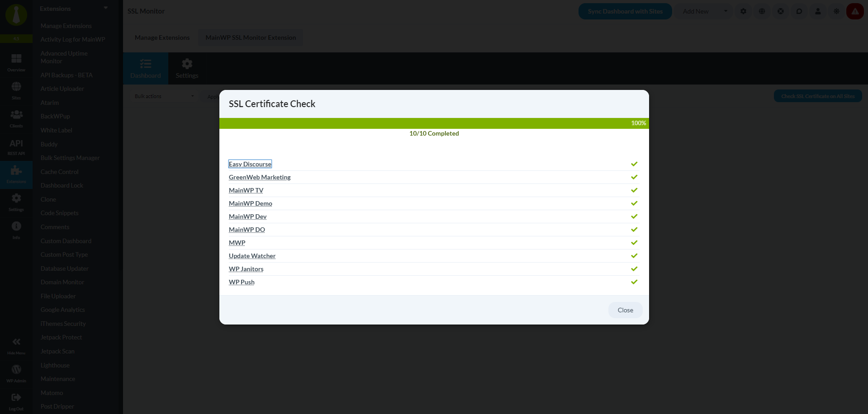Screen dimensions: 868x414
Task: Click the checkmark beside MainWP TV
Action: (x=634, y=190)
